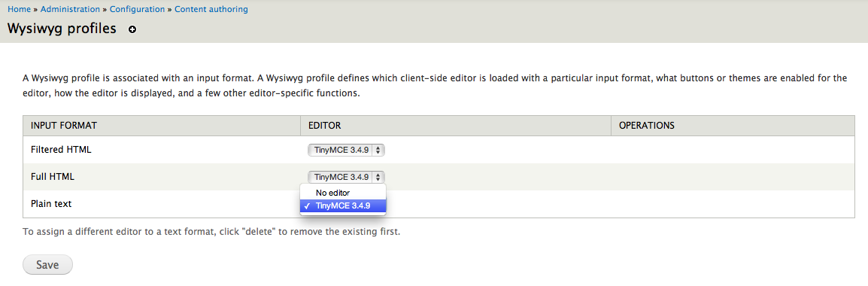The height and width of the screenshot is (286, 868).
Task: Click the Plain text row label
Action: (x=51, y=204)
